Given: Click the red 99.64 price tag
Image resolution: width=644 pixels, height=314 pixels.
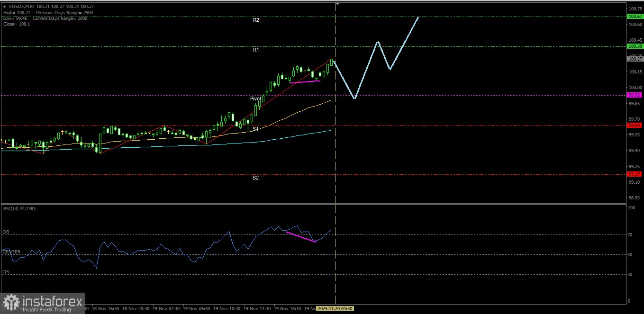Looking at the screenshot, I should pos(634,126).
